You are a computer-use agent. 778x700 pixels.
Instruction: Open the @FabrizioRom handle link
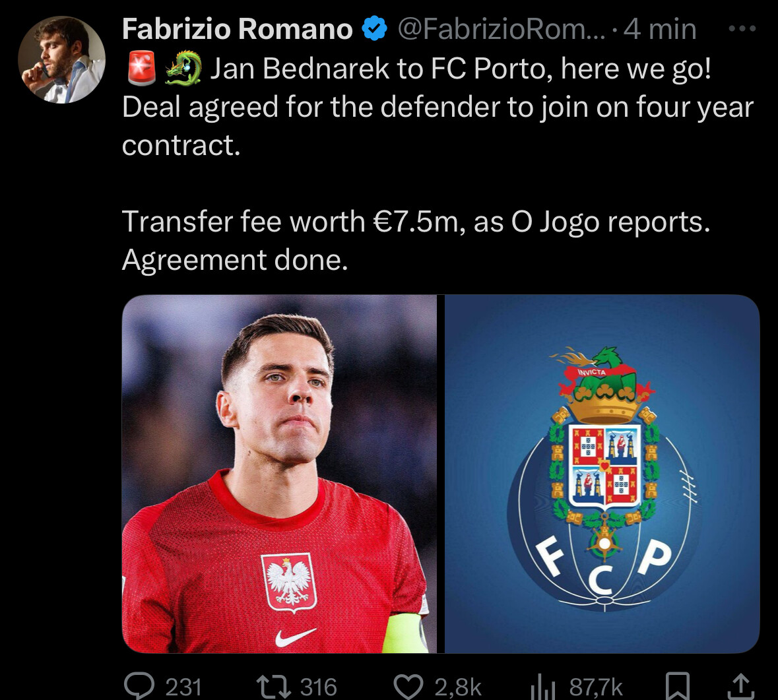click(502, 29)
